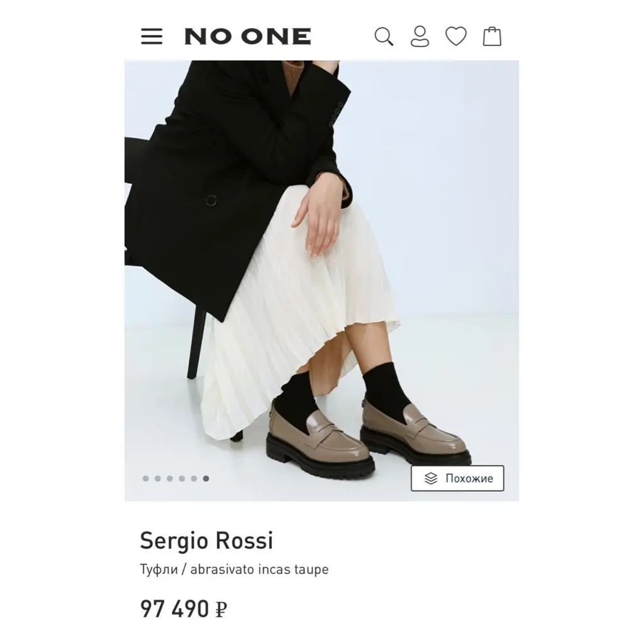This screenshot has width=644, height=644.
Task: Click the 97 490 ₽ price
Action: pyautogui.click(x=184, y=609)
